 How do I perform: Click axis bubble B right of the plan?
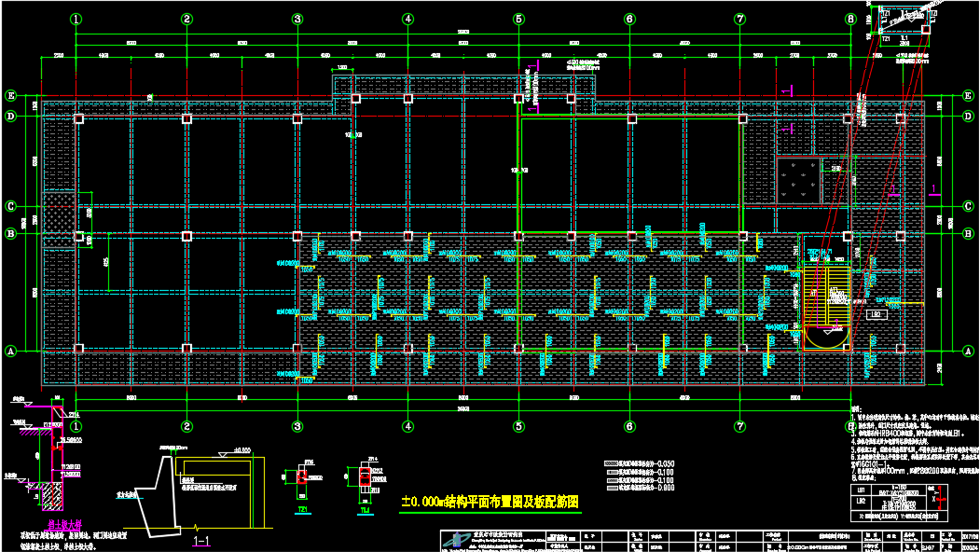(968, 234)
